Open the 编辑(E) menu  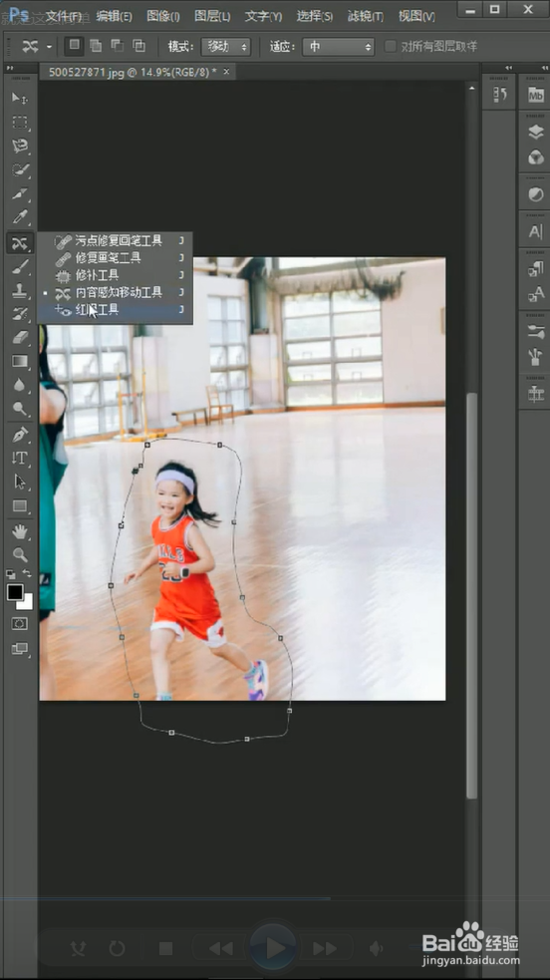pos(115,16)
